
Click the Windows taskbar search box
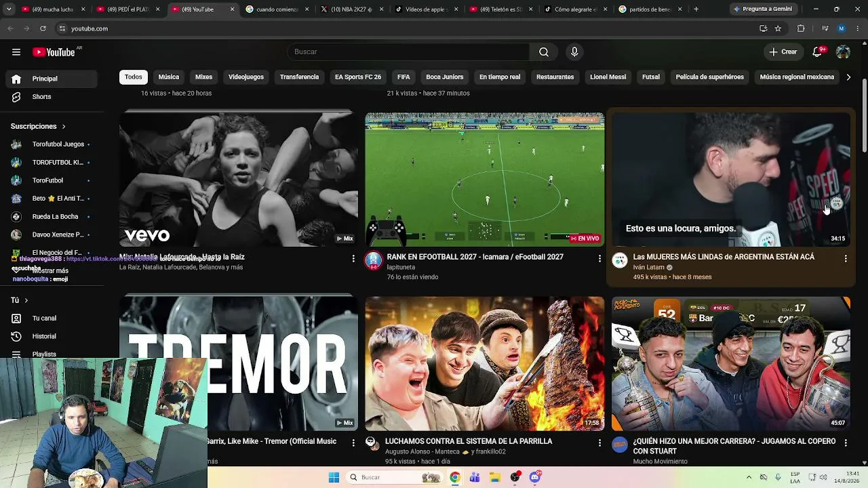point(396,477)
